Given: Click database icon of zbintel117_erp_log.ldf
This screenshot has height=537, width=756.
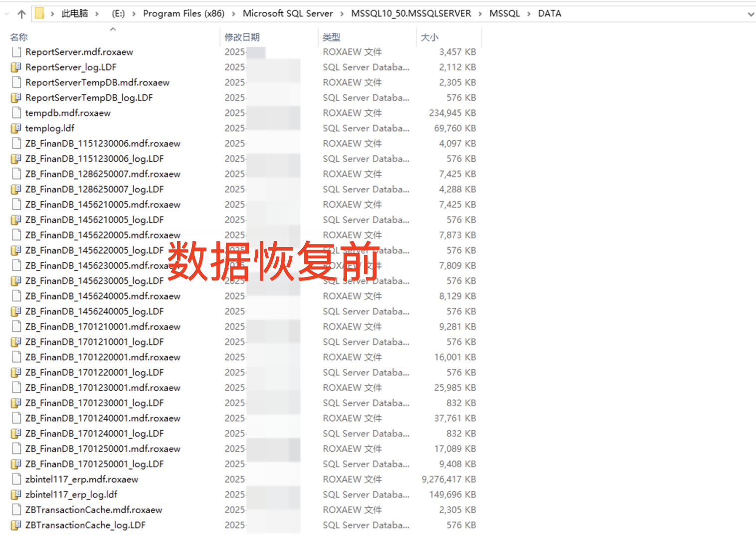Looking at the screenshot, I should [x=16, y=495].
